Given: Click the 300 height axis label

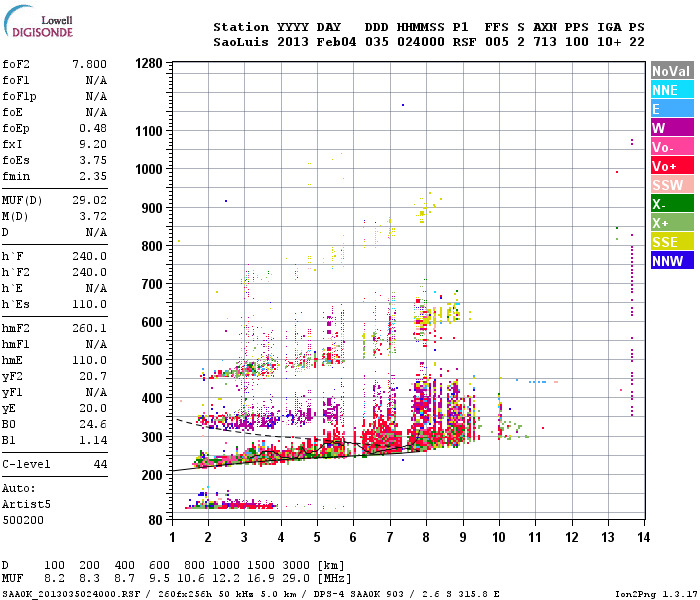Looking at the screenshot, I should coord(152,437).
